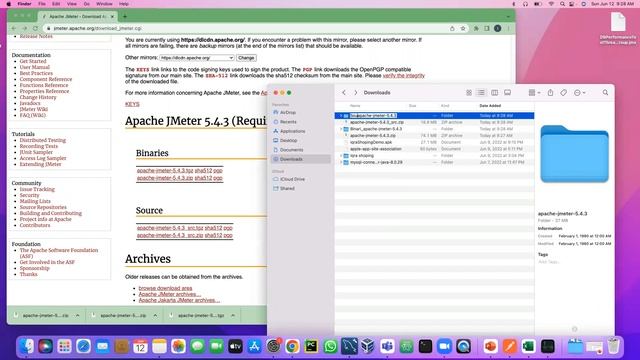
Task: Open WhatsApp from the Dock
Action: click(330, 347)
